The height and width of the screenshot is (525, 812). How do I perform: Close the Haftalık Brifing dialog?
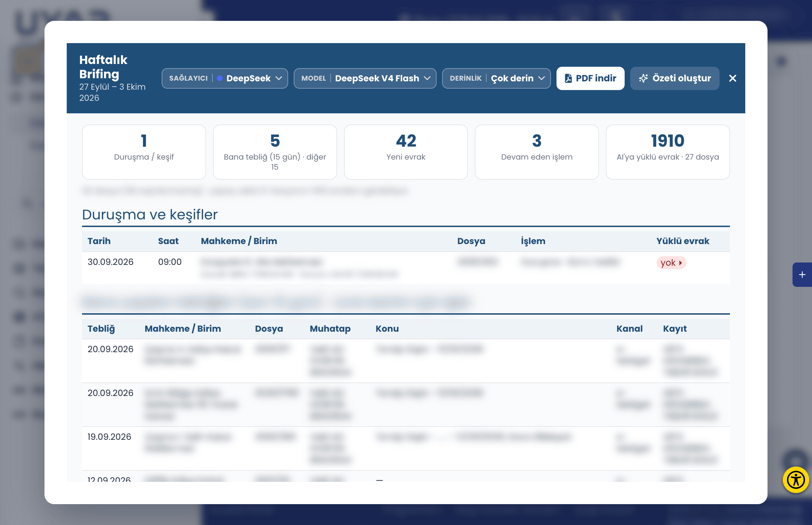point(732,78)
